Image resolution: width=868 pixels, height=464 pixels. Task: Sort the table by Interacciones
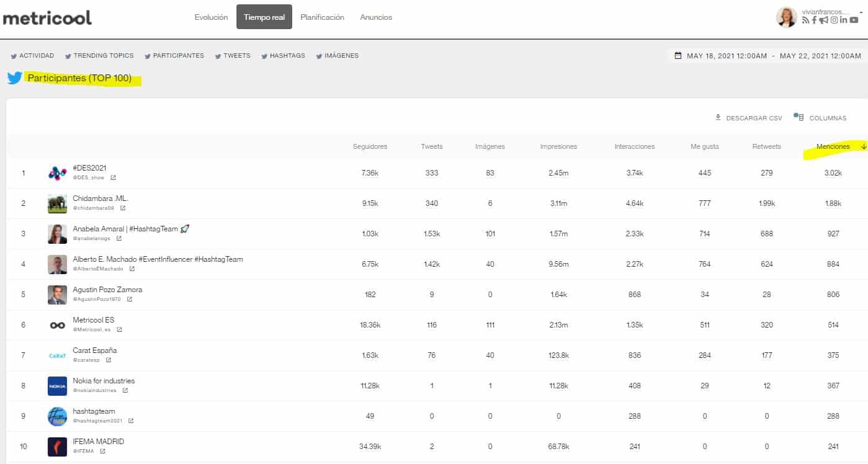(x=635, y=146)
